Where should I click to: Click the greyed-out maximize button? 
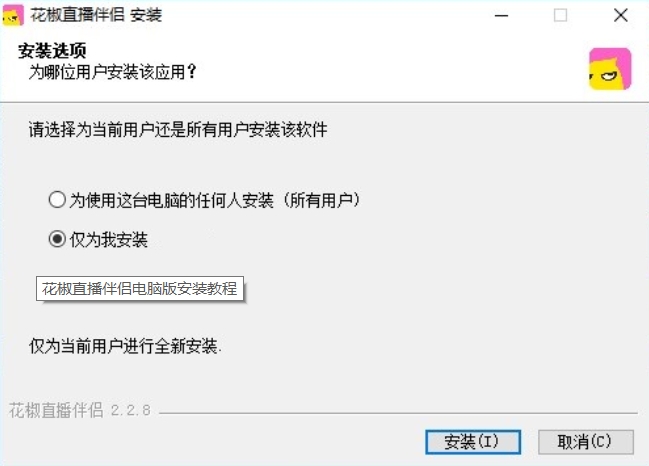tap(560, 16)
